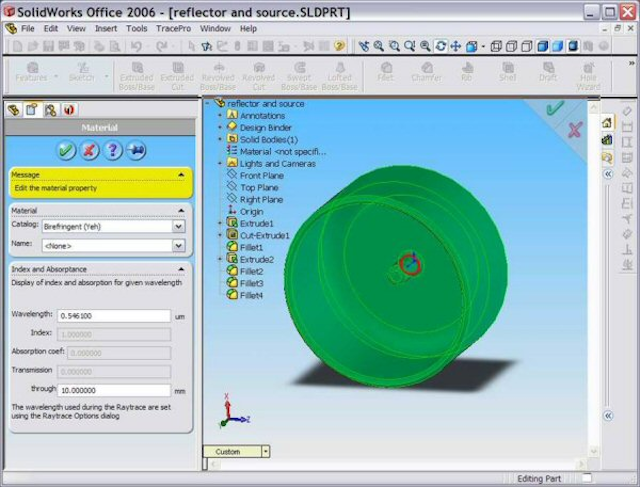Expand the Annotations tree node
Viewport: 640px width, 487px height.
(220, 116)
